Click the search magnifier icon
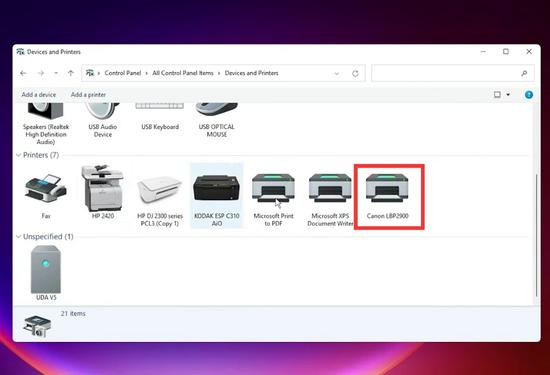The height and width of the screenshot is (375, 550). 524,73
